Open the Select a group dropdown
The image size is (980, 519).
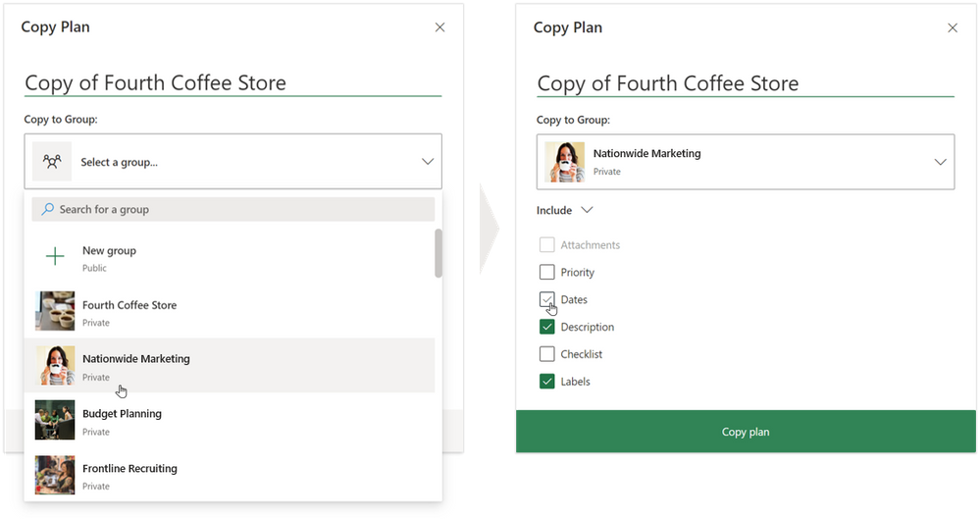[x=233, y=161]
